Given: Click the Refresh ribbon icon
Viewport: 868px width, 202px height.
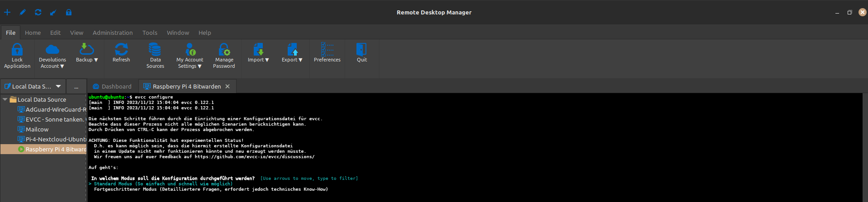Looking at the screenshot, I should 121,50.
